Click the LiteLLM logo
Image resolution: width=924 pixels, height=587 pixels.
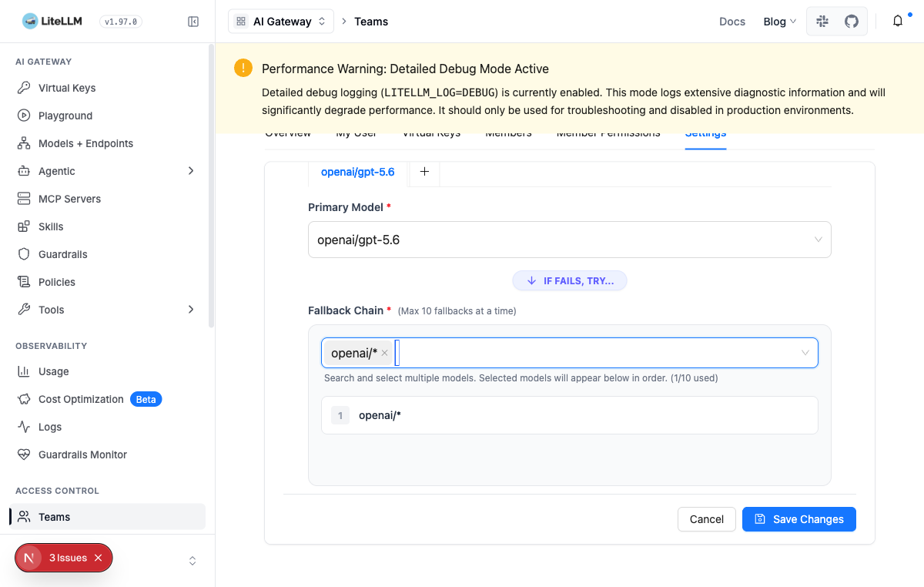point(52,22)
